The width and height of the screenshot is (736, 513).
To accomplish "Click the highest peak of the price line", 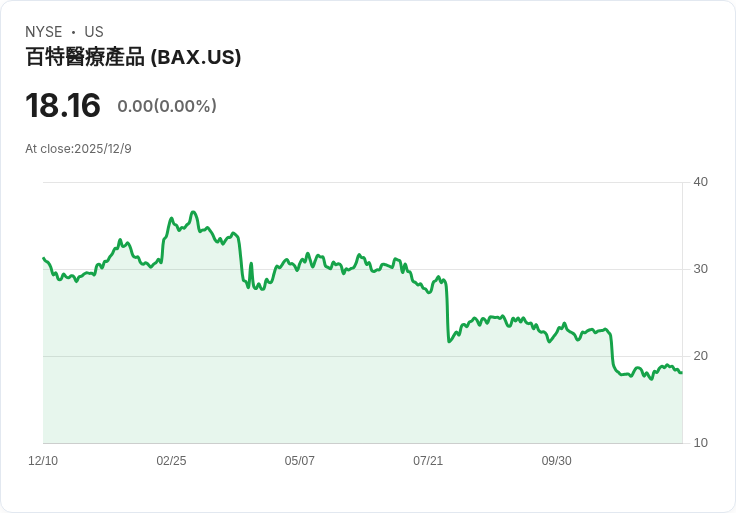I will coord(193,212).
